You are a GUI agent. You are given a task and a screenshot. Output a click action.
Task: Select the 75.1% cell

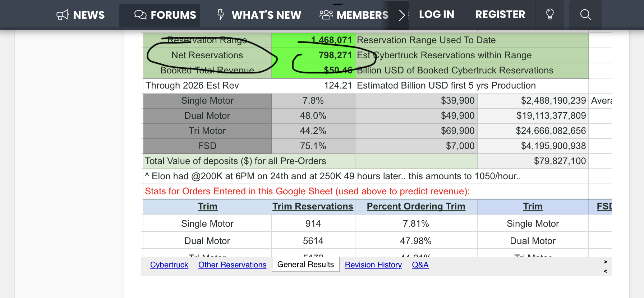[x=313, y=146]
